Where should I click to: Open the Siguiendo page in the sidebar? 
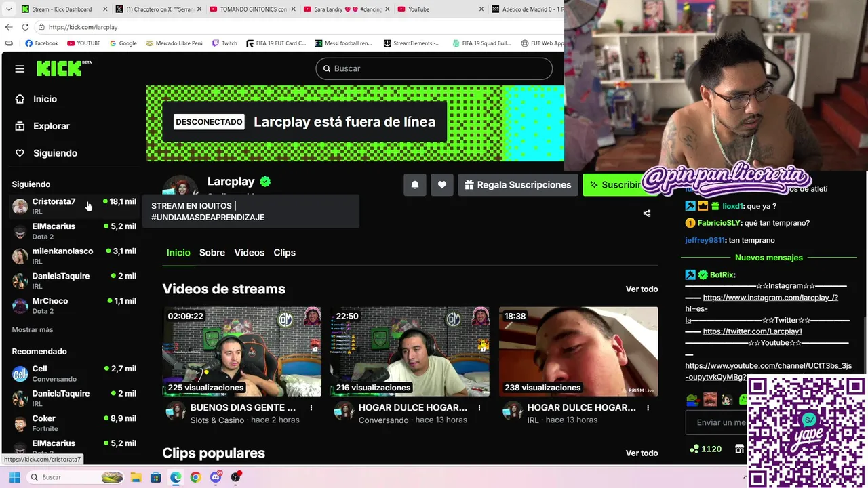point(54,153)
